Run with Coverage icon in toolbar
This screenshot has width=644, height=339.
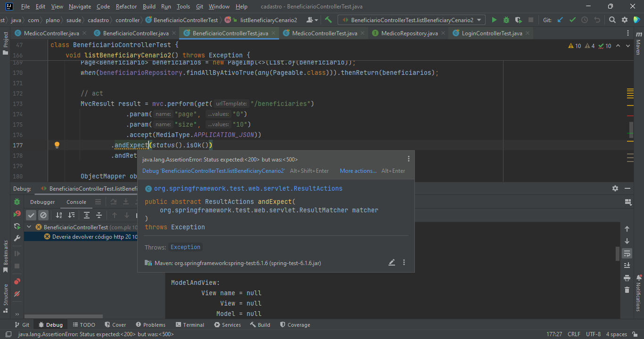click(519, 20)
